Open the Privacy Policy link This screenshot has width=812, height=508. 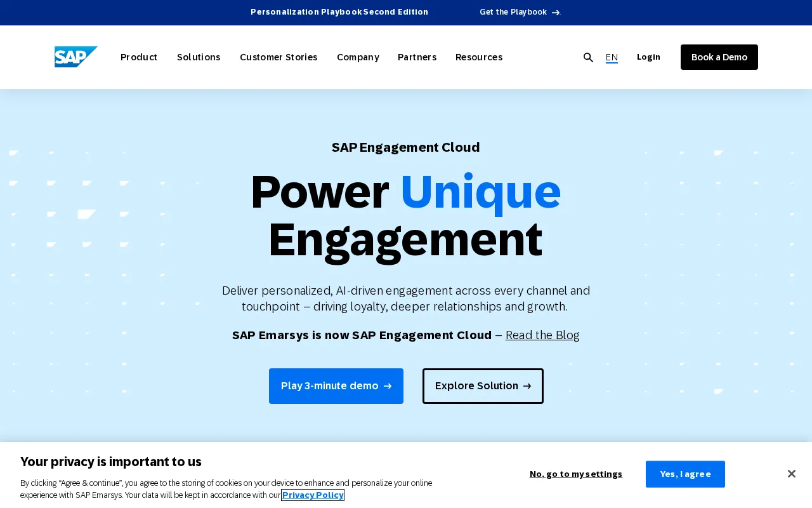(313, 495)
